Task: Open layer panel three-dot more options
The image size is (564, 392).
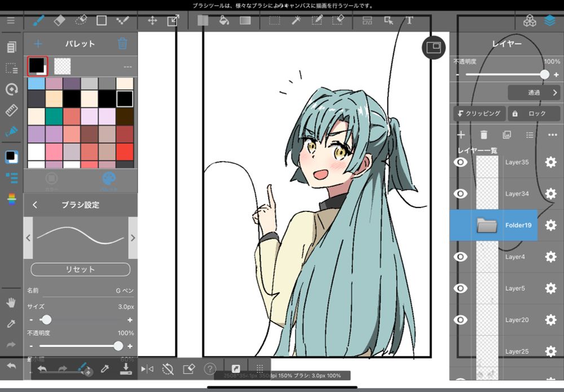Action: pos(553,135)
